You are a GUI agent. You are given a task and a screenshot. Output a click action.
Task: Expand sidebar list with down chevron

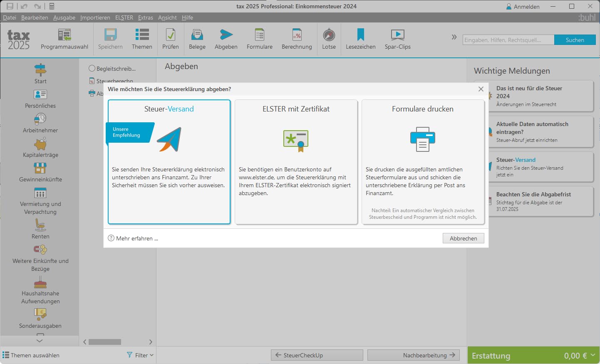click(x=40, y=341)
